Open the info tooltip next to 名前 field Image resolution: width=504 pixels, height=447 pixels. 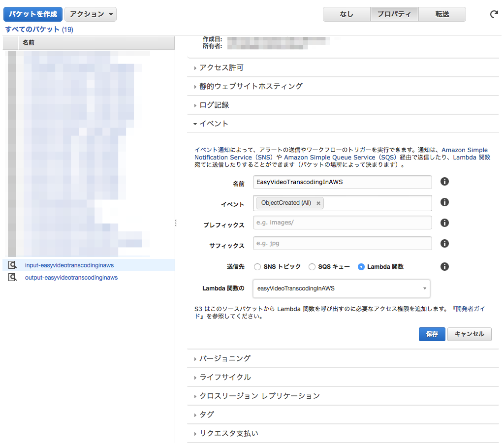pos(444,182)
